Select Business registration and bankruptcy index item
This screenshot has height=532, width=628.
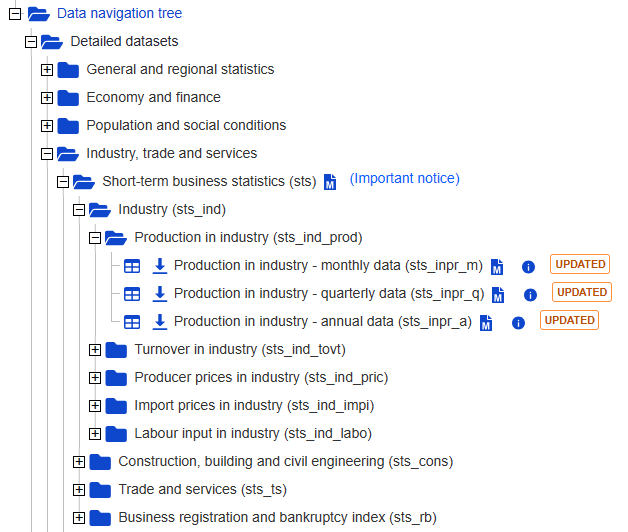click(277, 518)
